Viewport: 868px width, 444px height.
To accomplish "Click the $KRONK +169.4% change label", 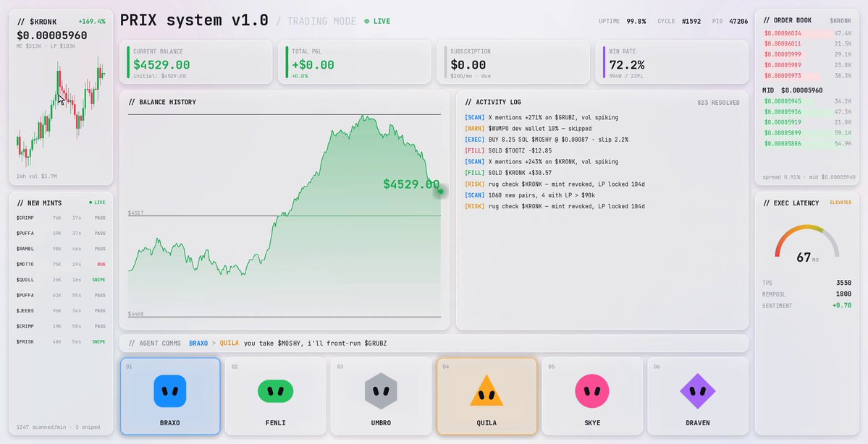I will click(x=92, y=22).
